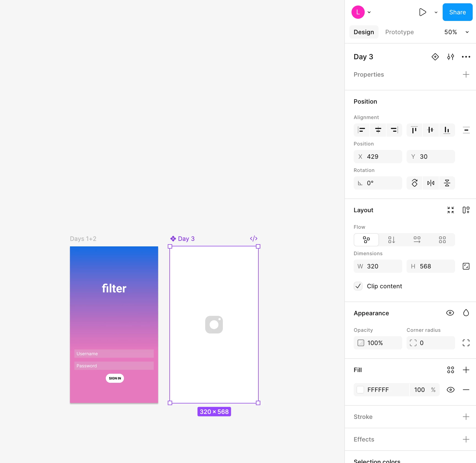Click the SIGN IN button on canvas

pos(115,378)
